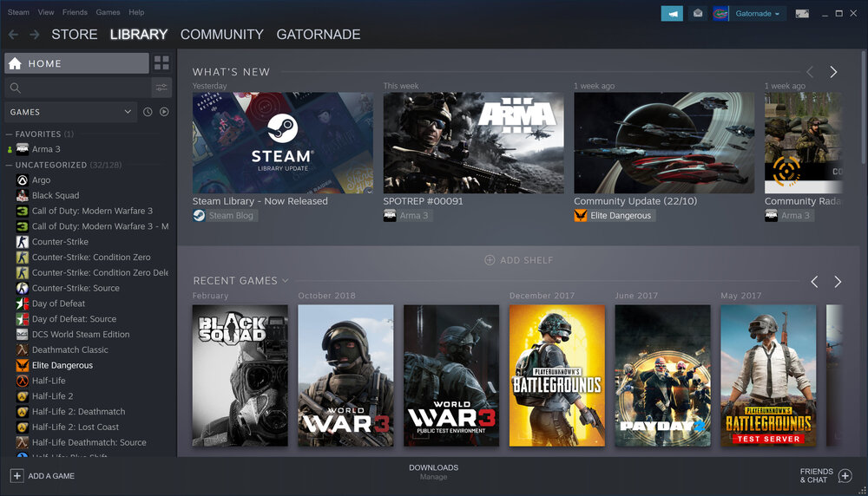
Task: Open the inbox envelope icon
Action: 698,14
